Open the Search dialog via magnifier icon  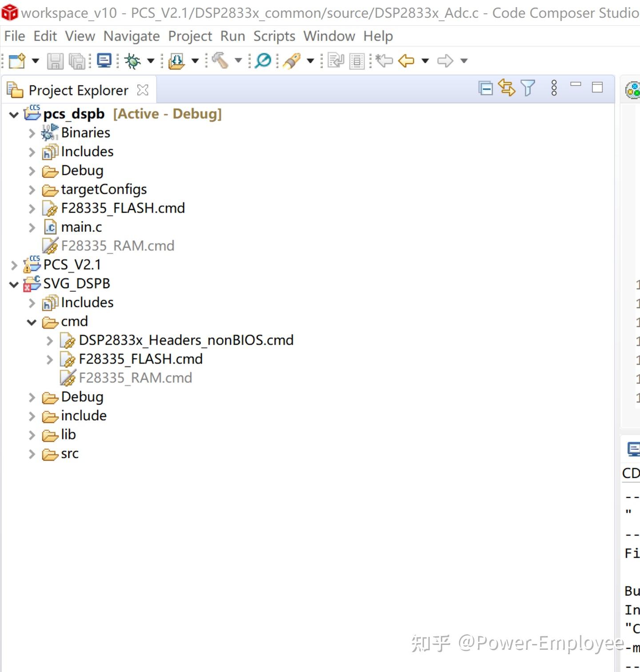tap(263, 61)
